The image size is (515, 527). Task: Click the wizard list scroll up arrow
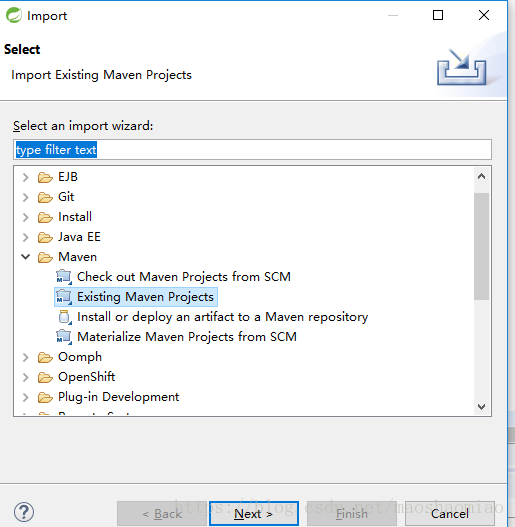481,176
